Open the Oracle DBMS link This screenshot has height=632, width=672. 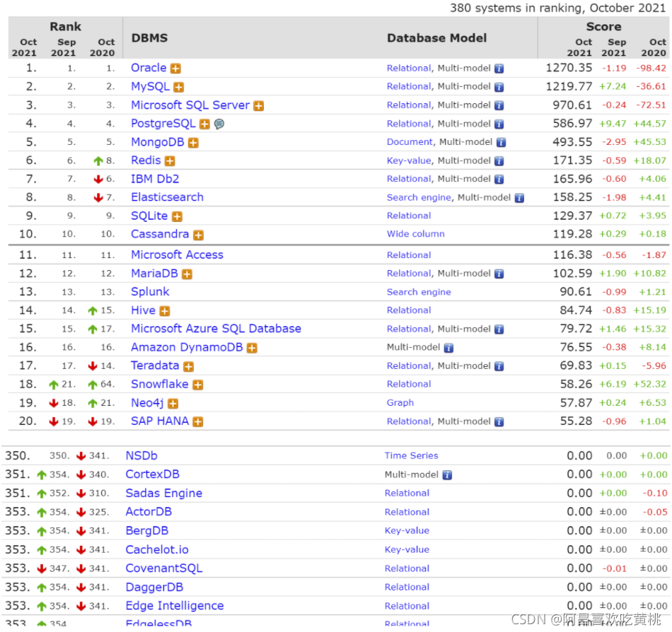[x=149, y=68]
